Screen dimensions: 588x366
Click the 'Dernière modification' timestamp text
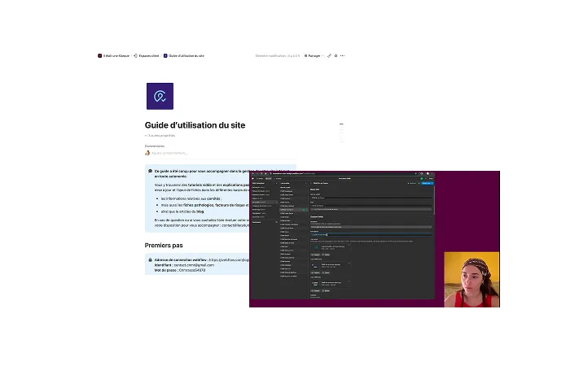278,56
